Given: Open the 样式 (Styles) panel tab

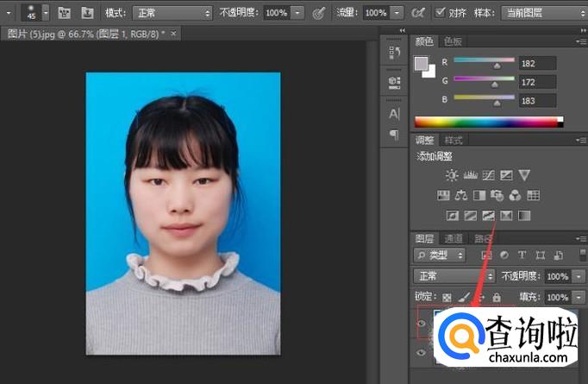Looking at the screenshot, I should pos(454,140).
